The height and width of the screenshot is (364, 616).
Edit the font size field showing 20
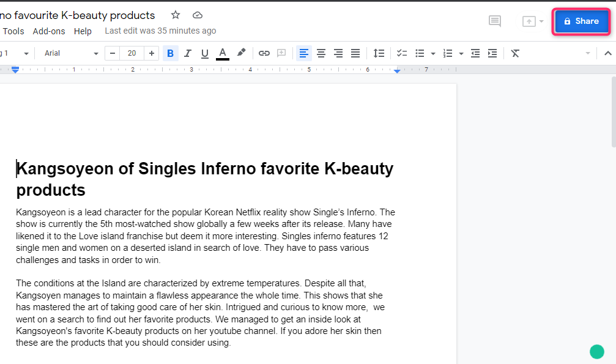coord(132,53)
